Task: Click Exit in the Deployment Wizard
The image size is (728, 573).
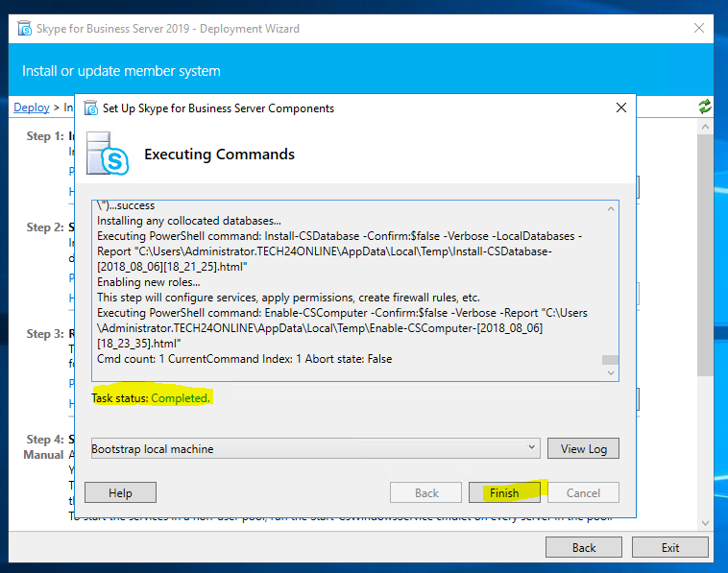Action: pyautogui.click(x=670, y=547)
